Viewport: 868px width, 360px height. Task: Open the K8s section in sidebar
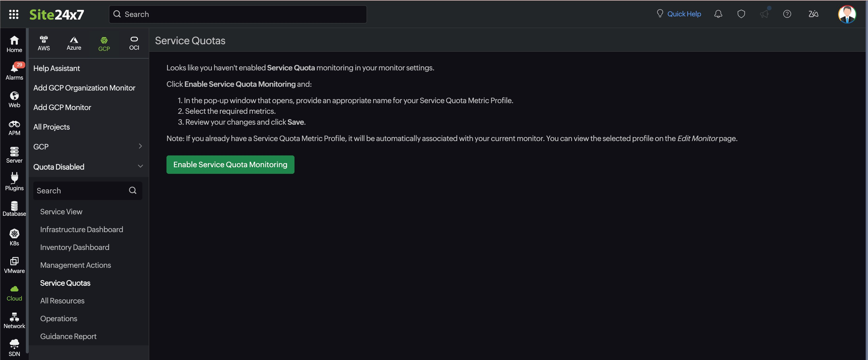[14, 237]
